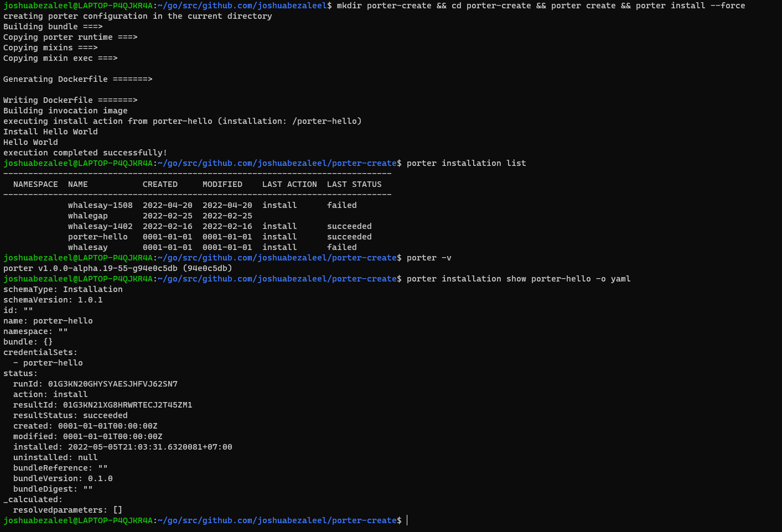
Task: Select the joshuabezaleel username in the prompt
Action: click(x=39, y=520)
